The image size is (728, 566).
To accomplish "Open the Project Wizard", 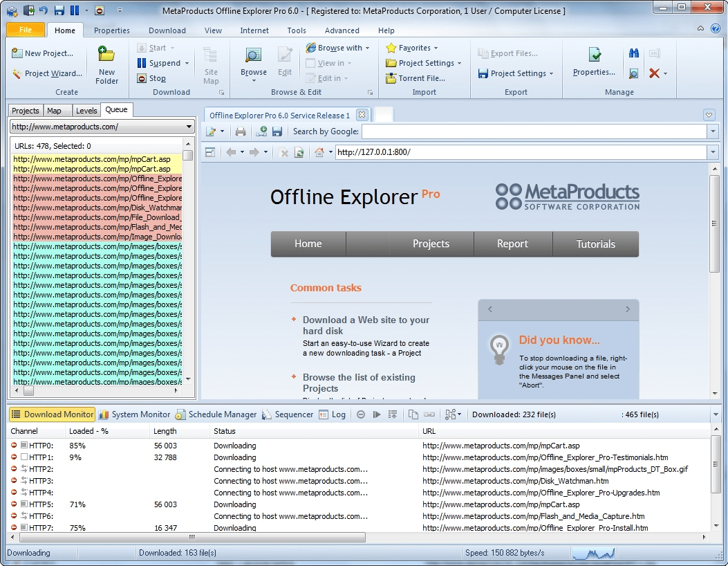I will point(47,73).
